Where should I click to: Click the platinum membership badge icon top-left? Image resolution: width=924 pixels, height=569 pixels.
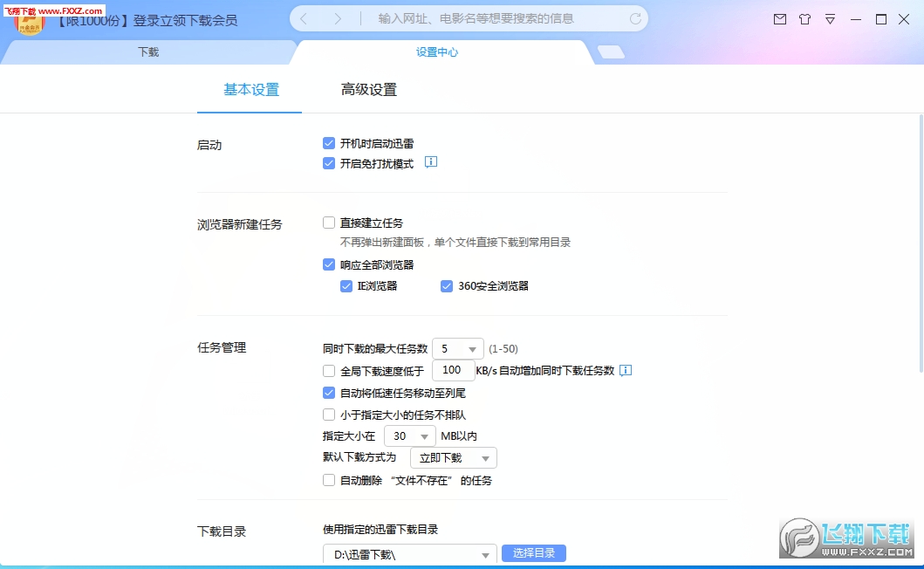click(29, 20)
